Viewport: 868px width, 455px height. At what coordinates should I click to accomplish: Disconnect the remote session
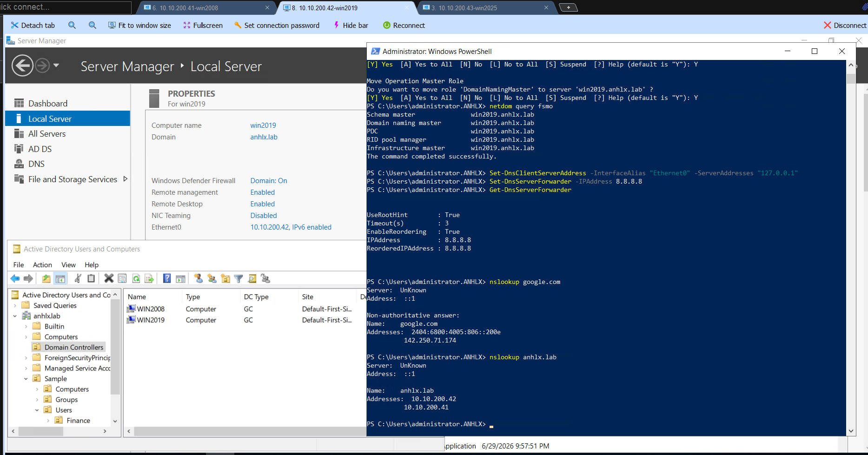[845, 25]
